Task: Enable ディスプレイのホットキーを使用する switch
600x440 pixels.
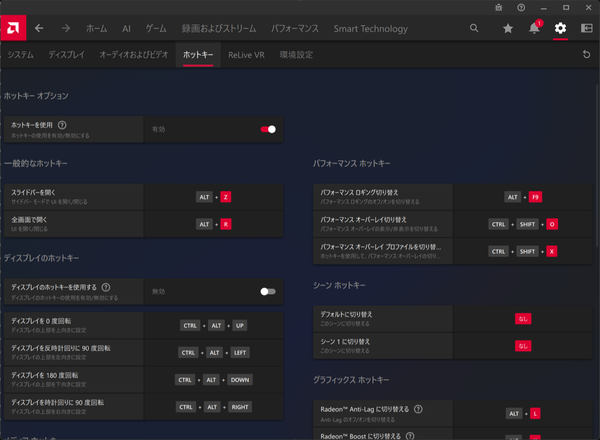Action: 268,292
